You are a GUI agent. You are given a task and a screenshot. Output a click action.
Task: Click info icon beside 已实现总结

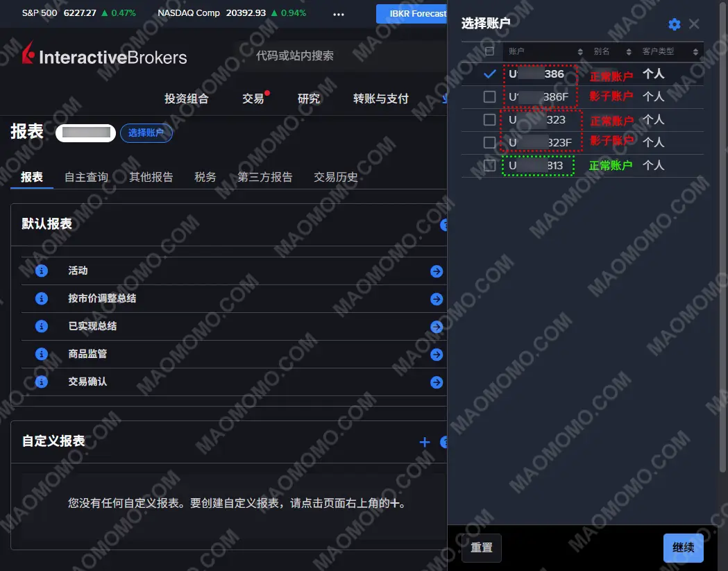42,326
